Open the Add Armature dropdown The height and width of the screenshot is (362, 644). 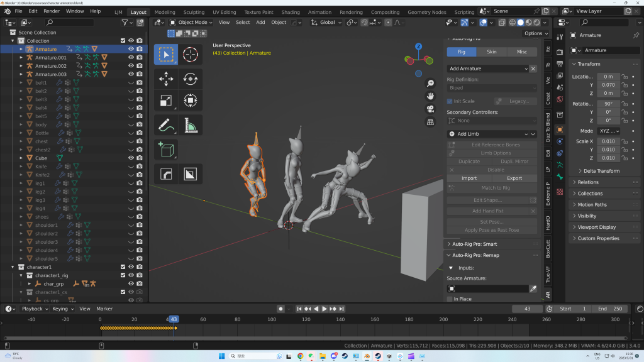(488, 69)
